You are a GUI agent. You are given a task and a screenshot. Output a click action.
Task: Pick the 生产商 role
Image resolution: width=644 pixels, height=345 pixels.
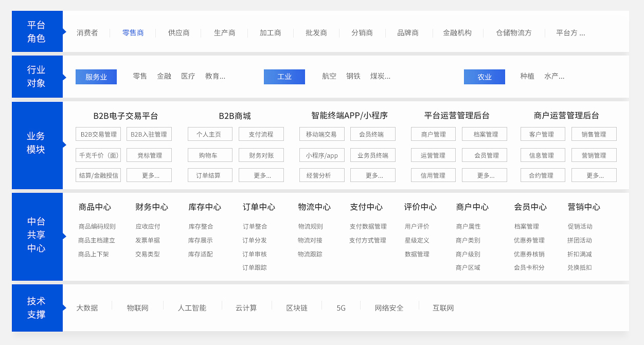coord(224,33)
